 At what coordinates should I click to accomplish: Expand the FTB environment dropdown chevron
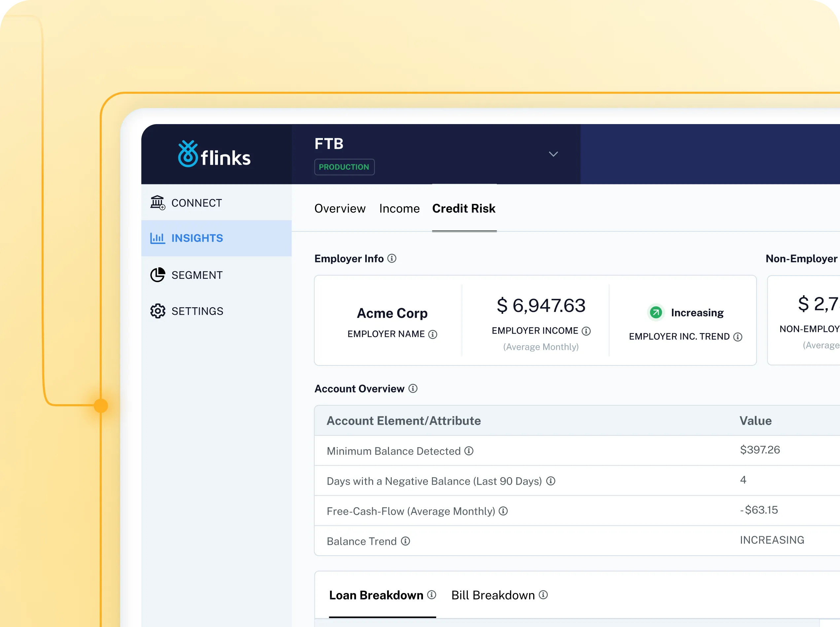coord(553,154)
